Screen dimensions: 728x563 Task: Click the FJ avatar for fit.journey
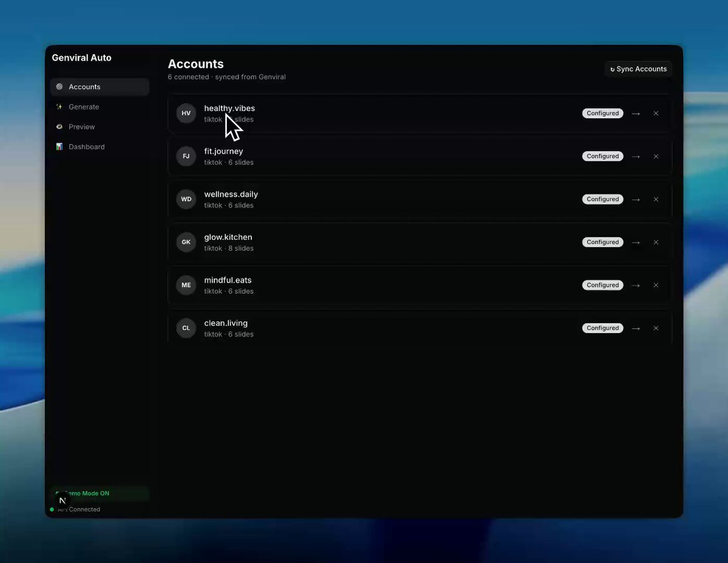pyautogui.click(x=186, y=157)
